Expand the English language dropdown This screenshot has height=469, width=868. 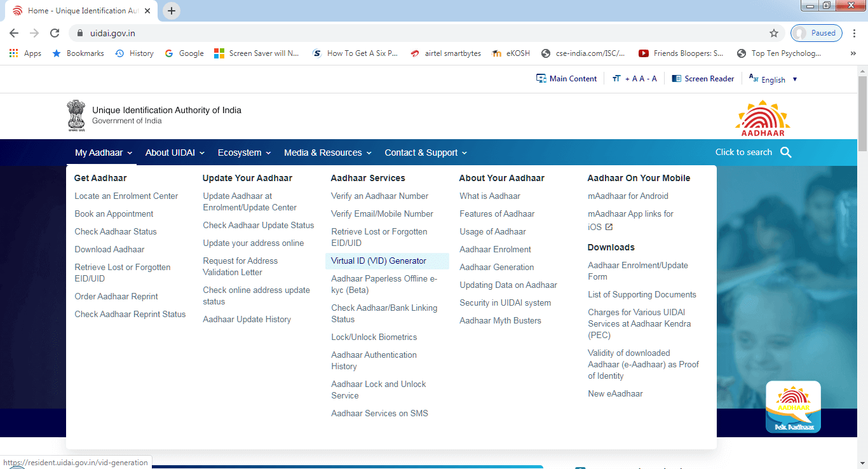(x=773, y=79)
